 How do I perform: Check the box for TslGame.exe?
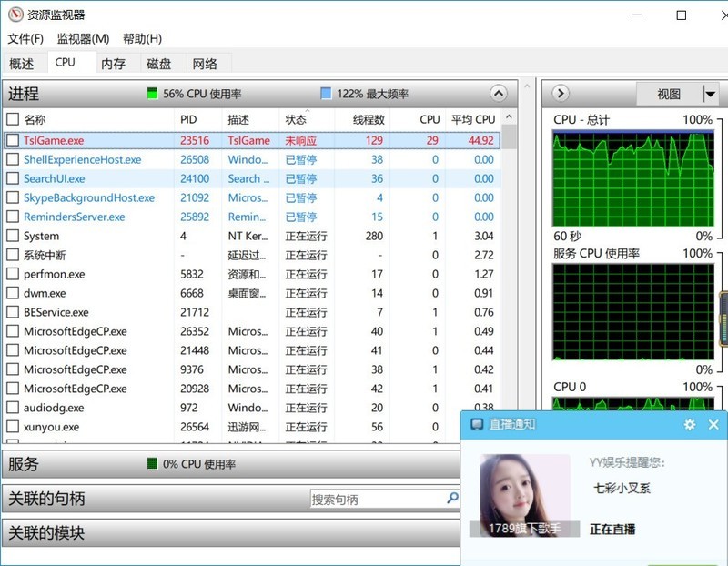(13, 140)
